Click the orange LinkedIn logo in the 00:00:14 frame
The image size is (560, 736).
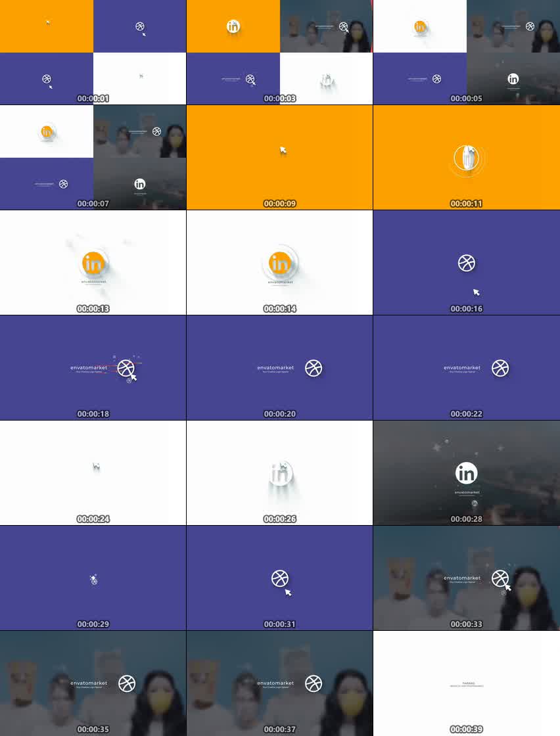(280, 264)
